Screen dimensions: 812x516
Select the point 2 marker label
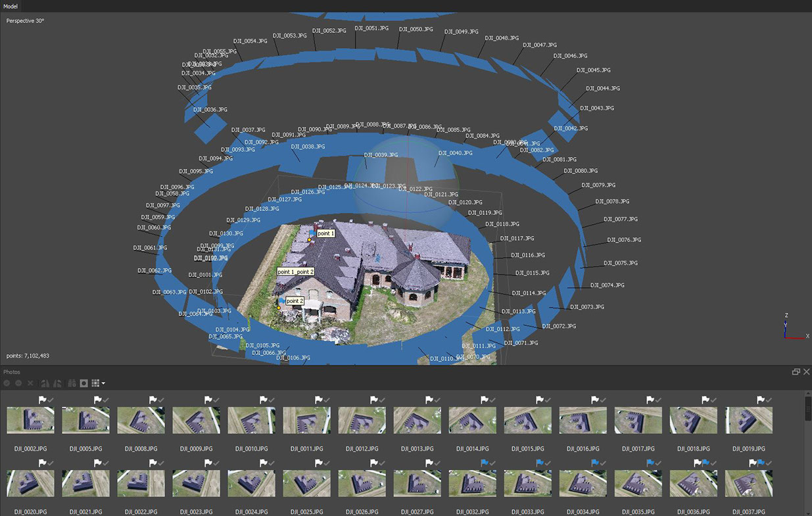(x=295, y=301)
